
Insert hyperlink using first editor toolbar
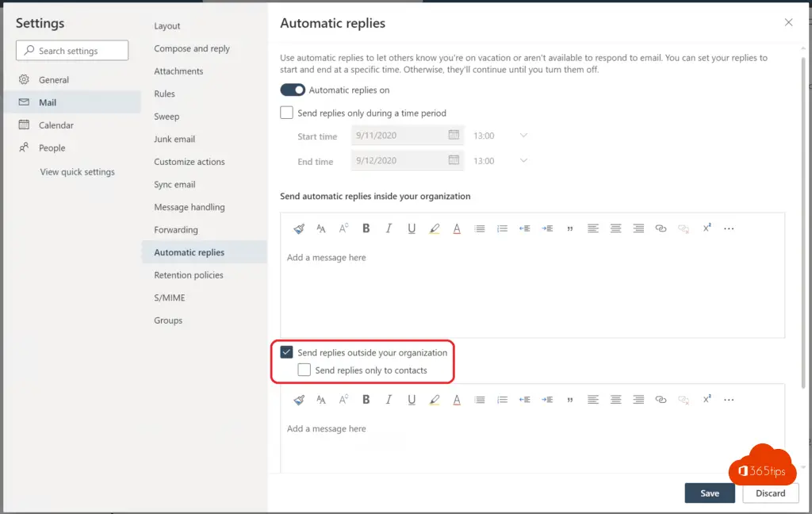661,228
